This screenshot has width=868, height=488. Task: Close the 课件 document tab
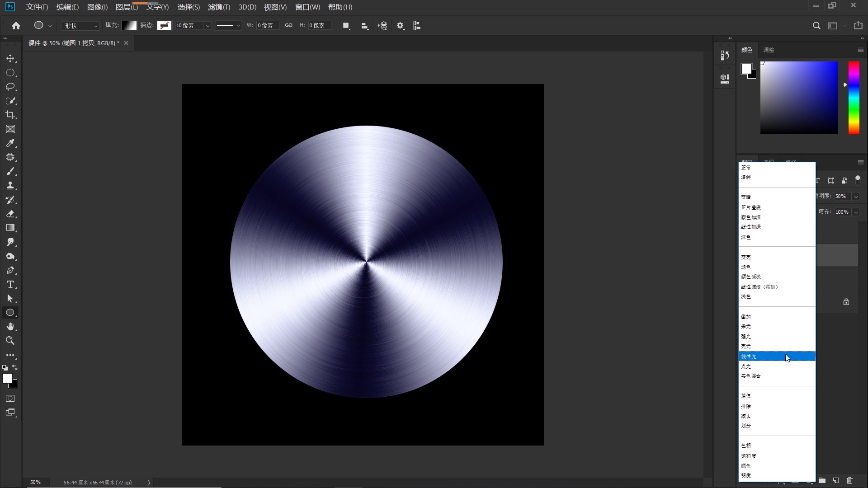[126, 43]
